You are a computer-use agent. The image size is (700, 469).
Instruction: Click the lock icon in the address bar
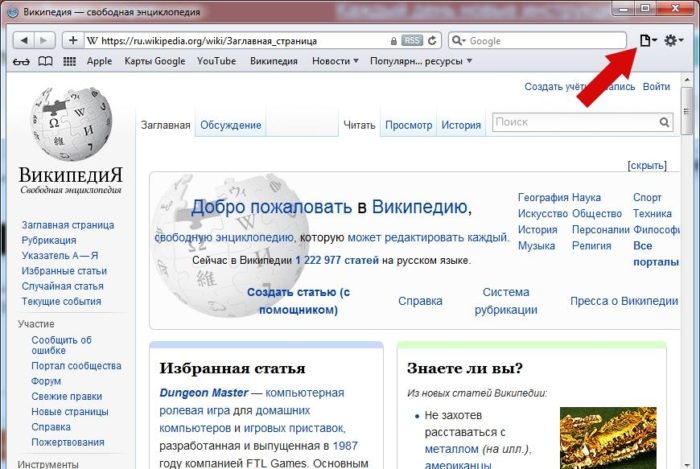[x=393, y=41]
